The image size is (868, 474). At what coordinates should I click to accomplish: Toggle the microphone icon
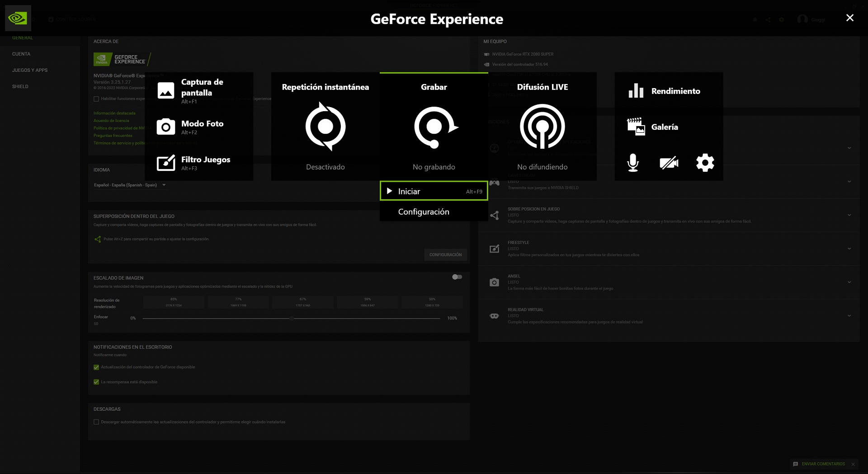coord(633,163)
